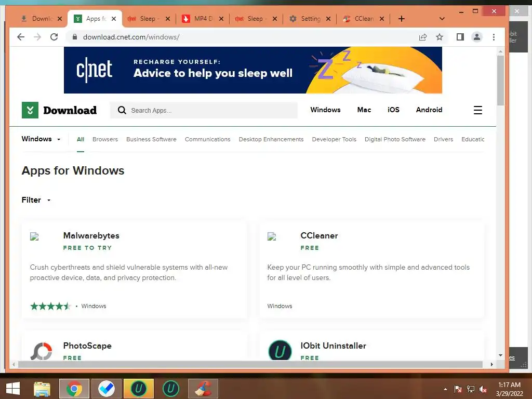This screenshot has width=532, height=399.
Task: Open the Communications category
Action: (208, 139)
